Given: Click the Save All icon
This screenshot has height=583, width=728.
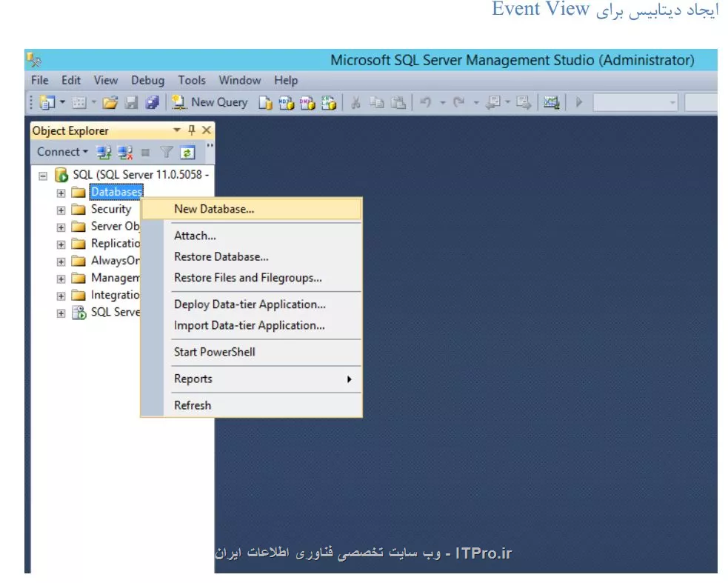Looking at the screenshot, I should click(x=153, y=102).
